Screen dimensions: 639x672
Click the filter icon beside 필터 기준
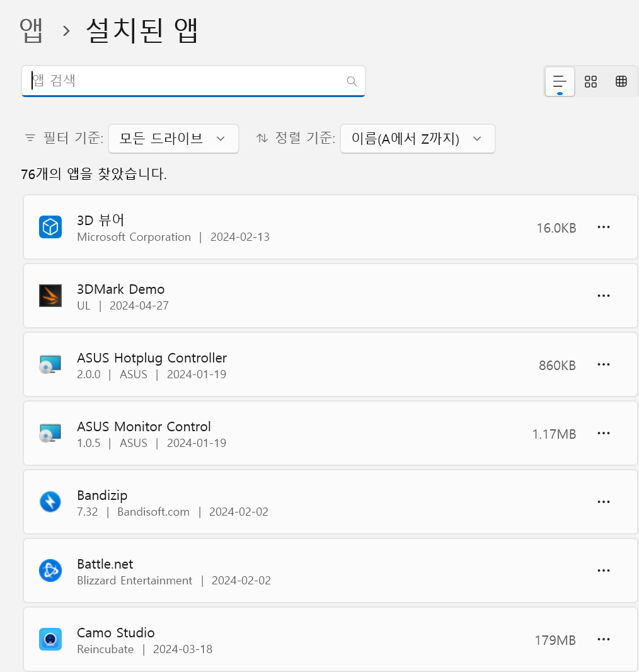point(30,138)
